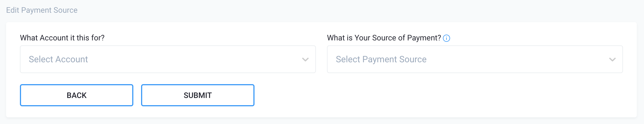Click the chevron arrow in Select Account field
Image resolution: width=644 pixels, height=124 pixels.
[305, 60]
